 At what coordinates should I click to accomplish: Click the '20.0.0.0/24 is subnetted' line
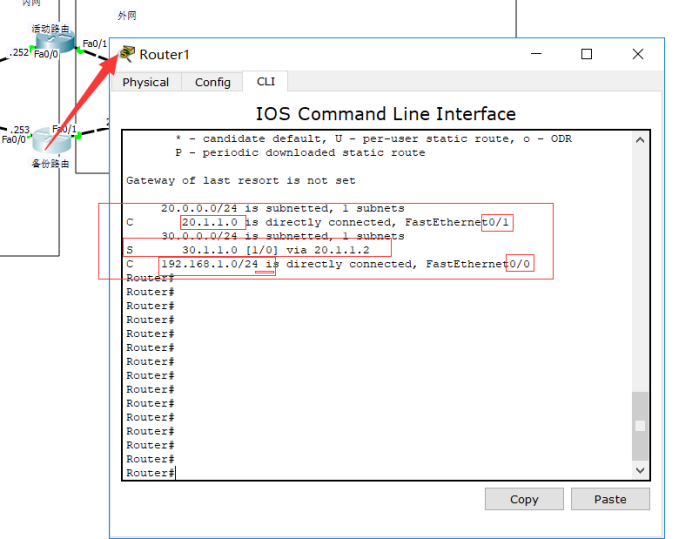[282, 208]
